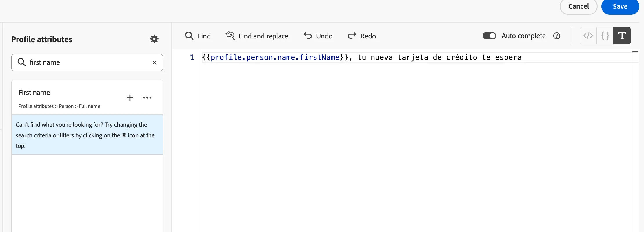This screenshot has height=232, width=644.
Task: Click 'tu nueva tarjeta de crédito' text
Action: tap(417, 57)
